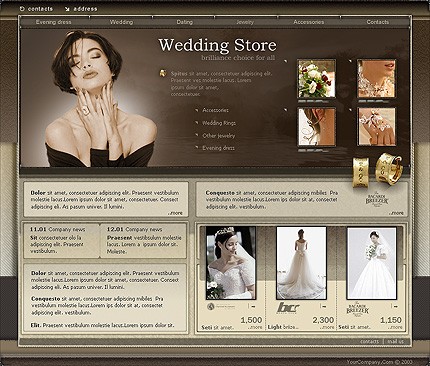This screenshot has width=430, height=366.
Task: Click the 1,500 price
Action: tap(251, 320)
